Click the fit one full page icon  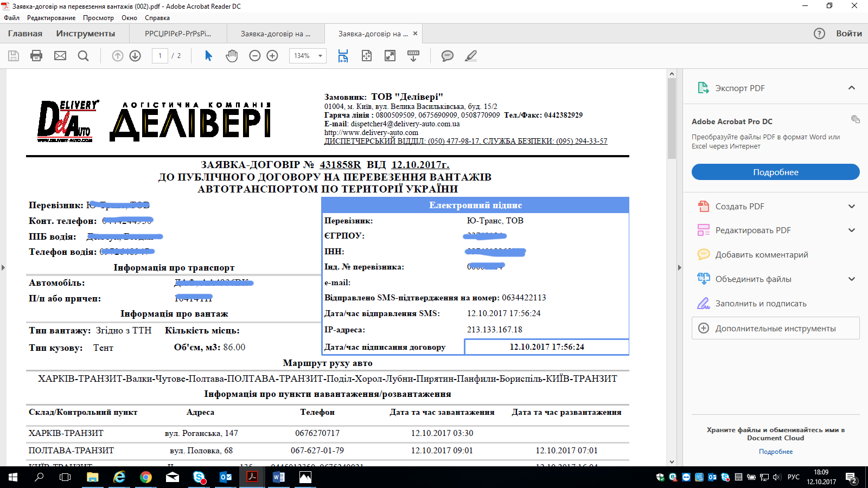[x=367, y=56]
